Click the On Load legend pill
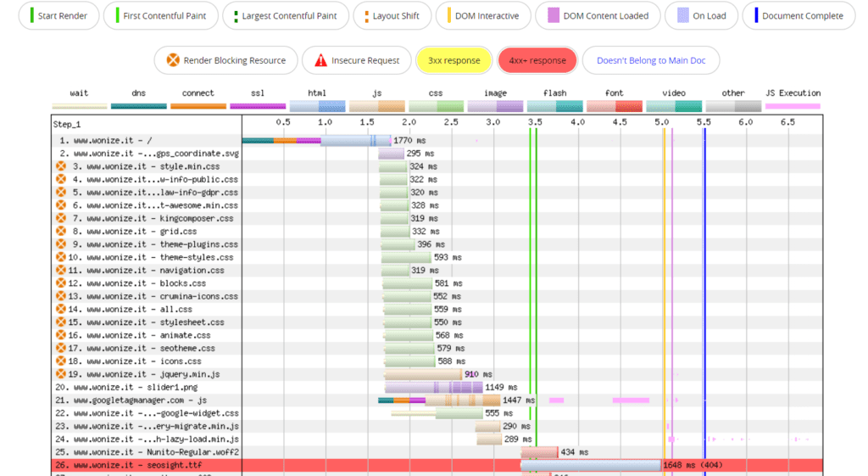This screenshot has width=868, height=476. pos(701,15)
